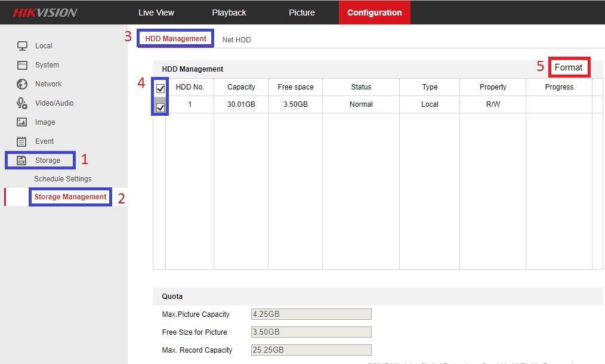Click the 3.50GB free space cell
605x364 pixels.
295,104
